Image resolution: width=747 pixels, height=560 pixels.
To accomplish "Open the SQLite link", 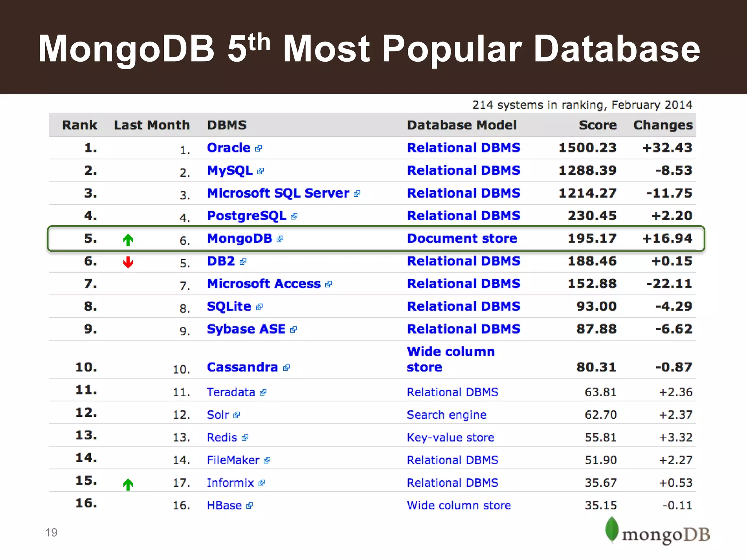I will (x=229, y=306).
